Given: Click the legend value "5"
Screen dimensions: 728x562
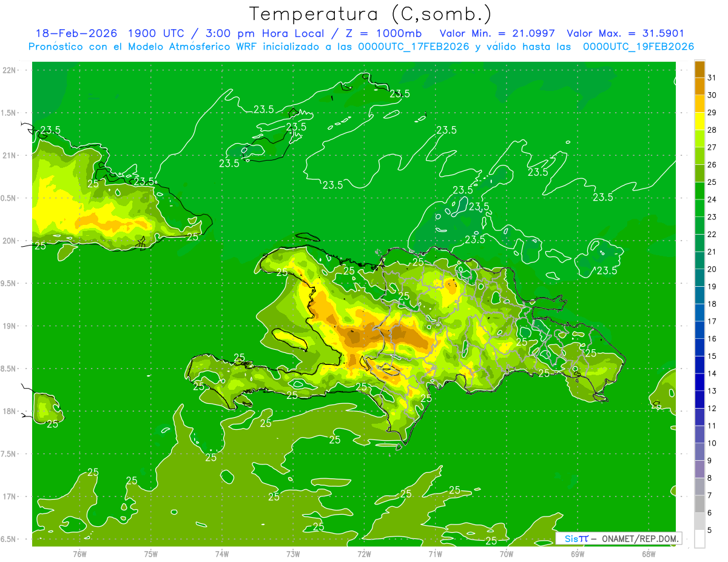Looking at the screenshot, I should click(710, 530).
